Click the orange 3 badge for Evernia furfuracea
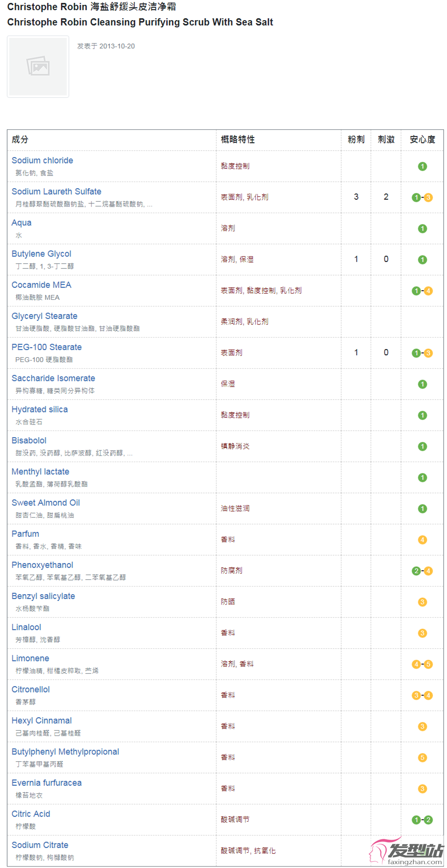This screenshot has height=868, width=447. point(422,789)
